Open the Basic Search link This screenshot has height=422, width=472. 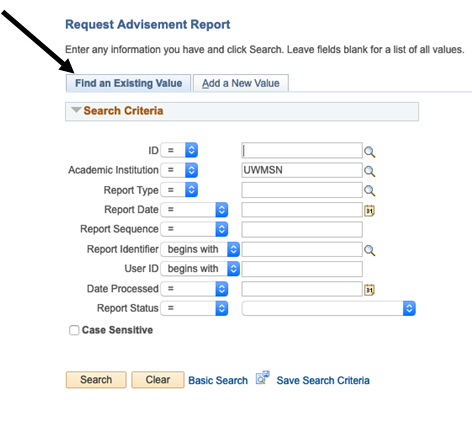pos(218,380)
